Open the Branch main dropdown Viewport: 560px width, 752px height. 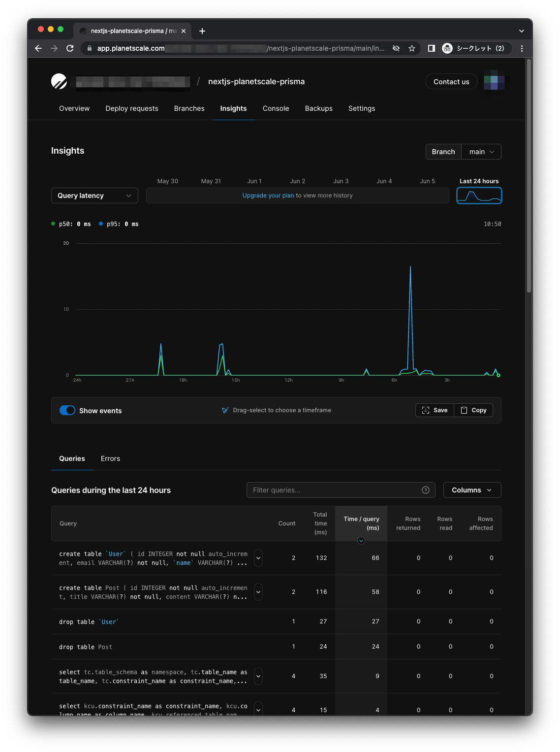[481, 152]
